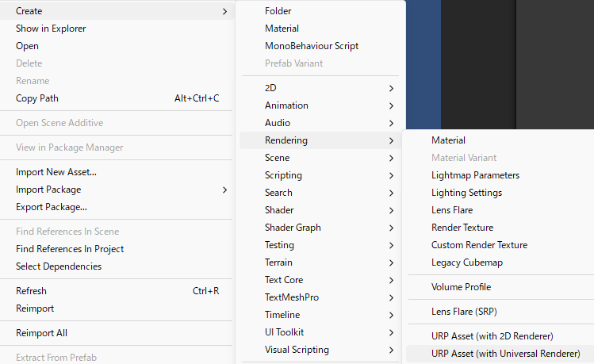The width and height of the screenshot is (594, 364).
Task: Create a new Folder
Action: [x=278, y=11]
